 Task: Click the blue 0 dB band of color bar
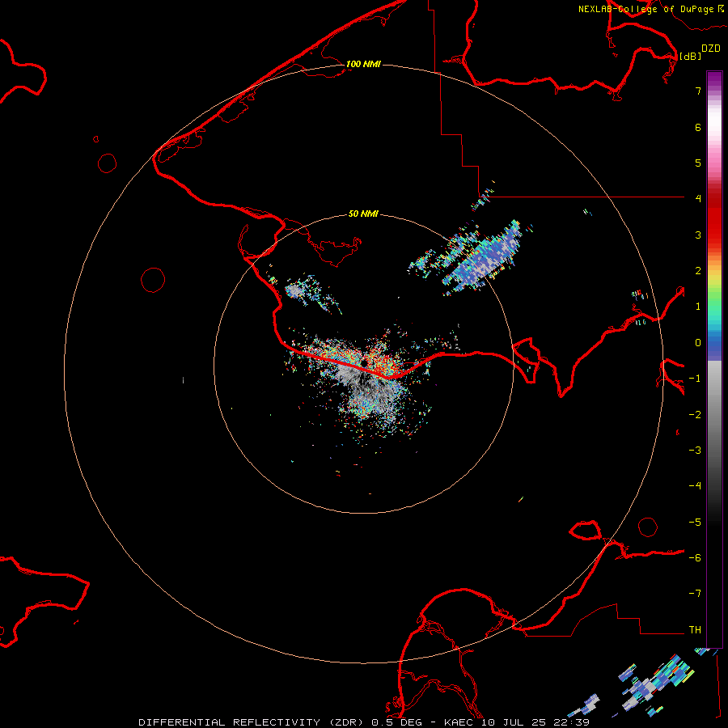pyautogui.click(x=714, y=345)
